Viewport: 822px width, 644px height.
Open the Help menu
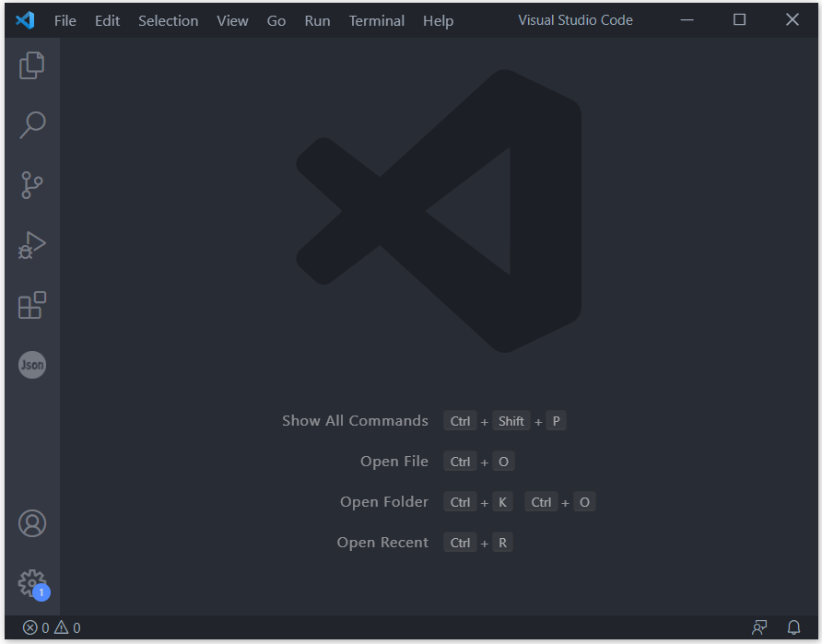coord(438,20)
